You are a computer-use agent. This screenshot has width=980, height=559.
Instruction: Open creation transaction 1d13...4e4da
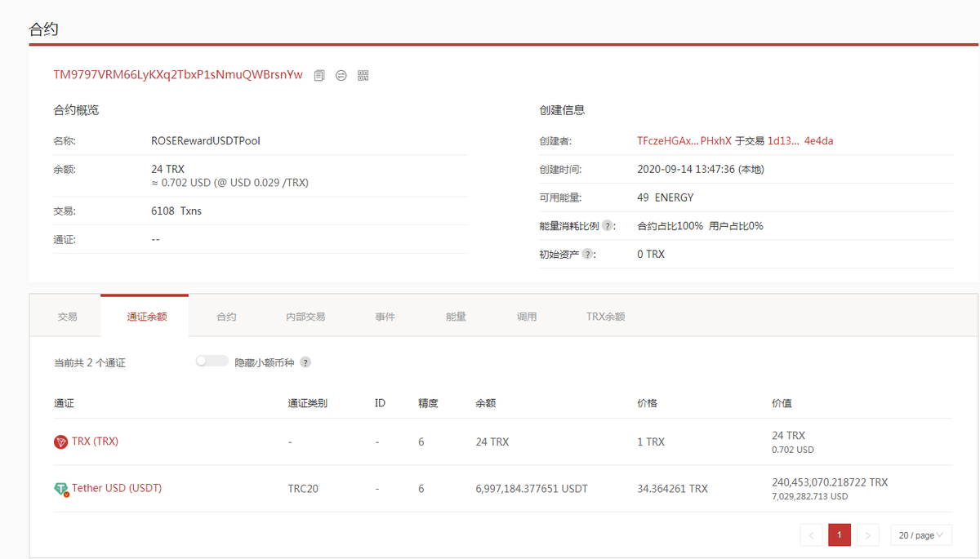(x=800, y=141)
